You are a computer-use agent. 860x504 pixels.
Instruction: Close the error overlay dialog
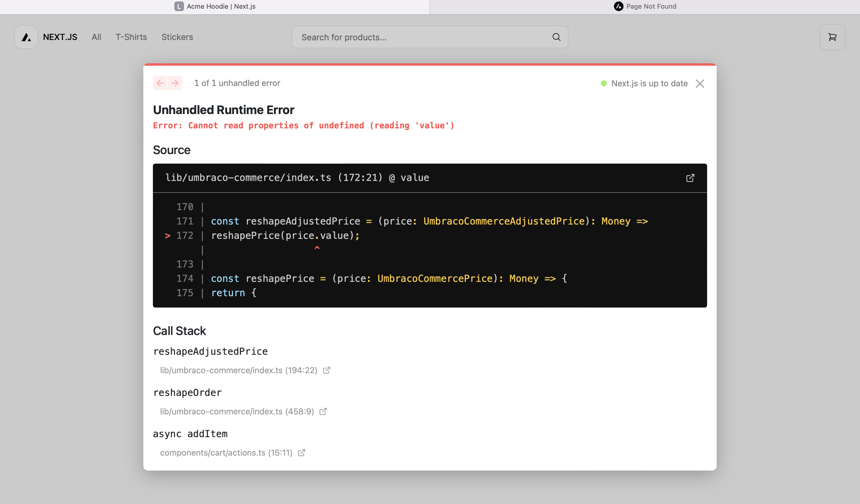700,84
